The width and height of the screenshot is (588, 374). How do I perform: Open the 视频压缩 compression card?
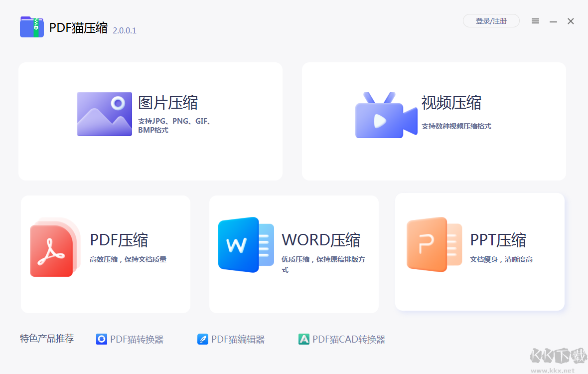coord(433,121)
